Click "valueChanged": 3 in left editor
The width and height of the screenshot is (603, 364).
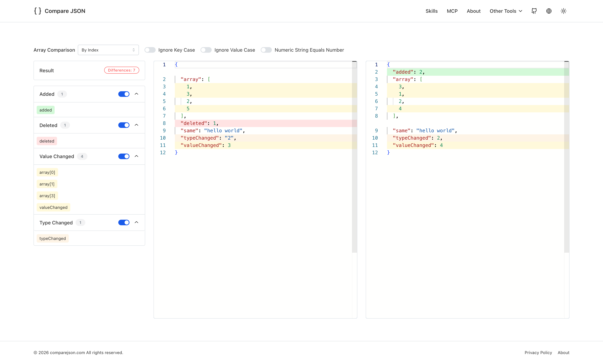pyautogui.click(x=205, y=145)
